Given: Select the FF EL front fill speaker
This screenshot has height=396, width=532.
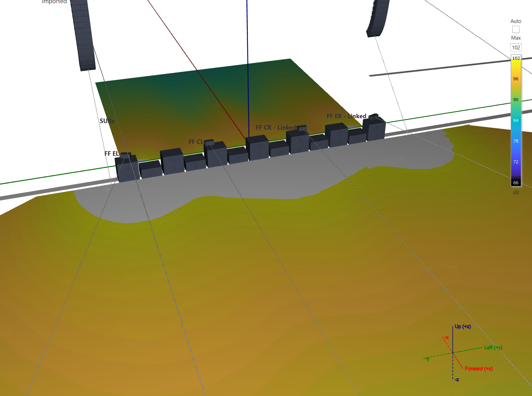Looking at the screenshot, I should 126,155.
